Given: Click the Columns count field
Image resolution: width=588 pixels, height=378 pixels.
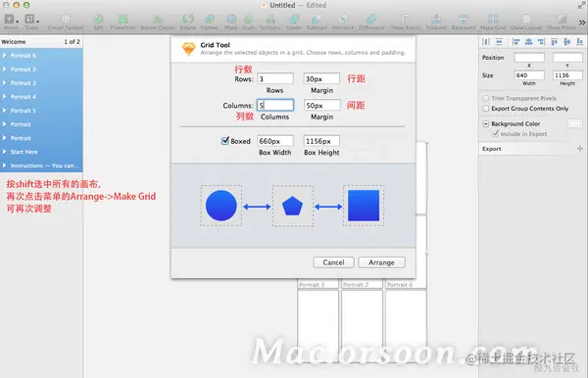Looking at the screenshot, I should pos(275,105).
